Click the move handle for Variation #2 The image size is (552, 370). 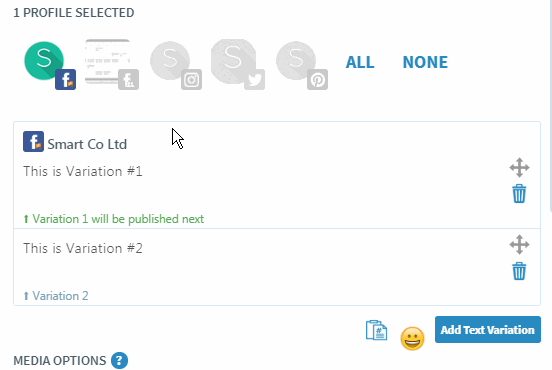pos(519,245)
